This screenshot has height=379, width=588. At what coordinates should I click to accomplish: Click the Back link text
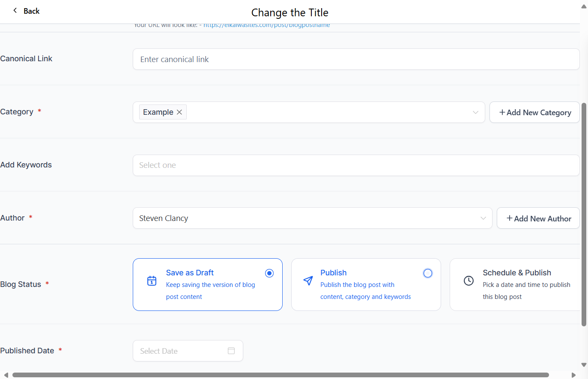tap(31, 11)
